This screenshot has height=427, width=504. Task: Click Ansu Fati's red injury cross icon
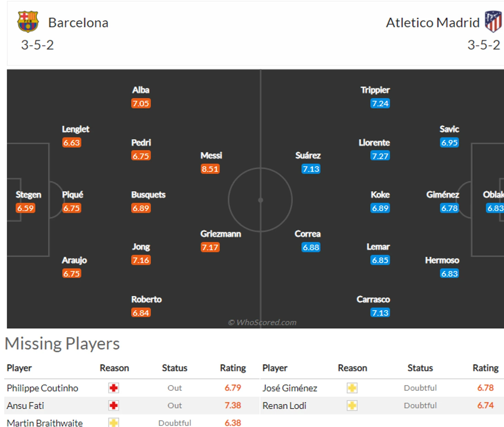pyautogui.click(x=114, y=406)
